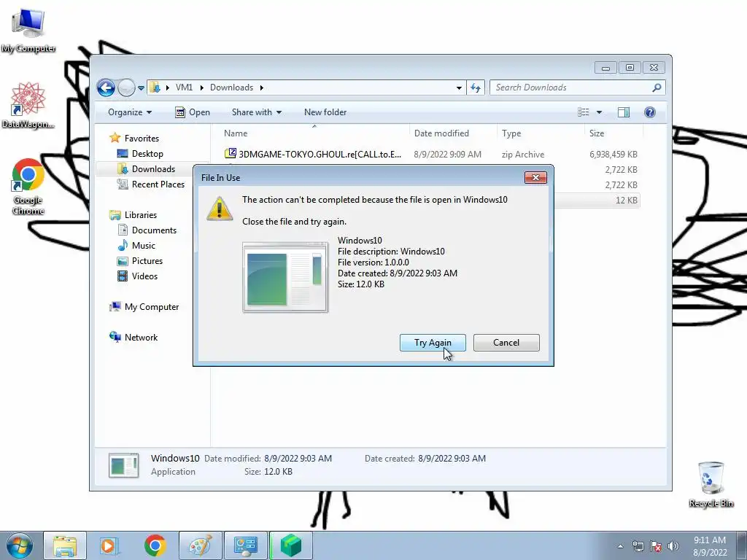This screenshot has width=747, height=560.
Task: Click the Explorer forward arrow button
Action: coord(126,87)
